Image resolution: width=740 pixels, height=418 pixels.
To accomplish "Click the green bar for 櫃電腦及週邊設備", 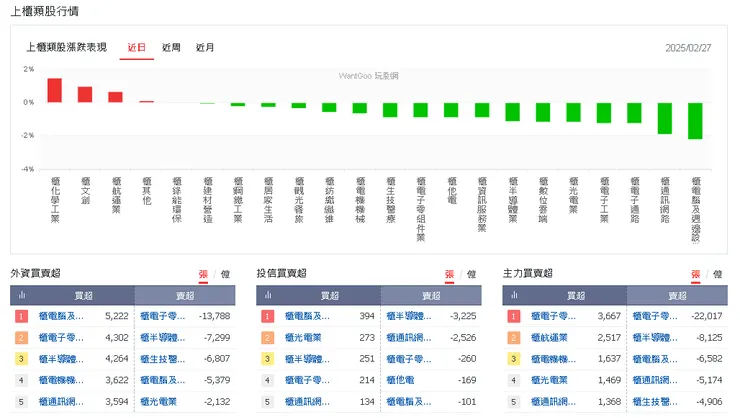I will point(695,121).
